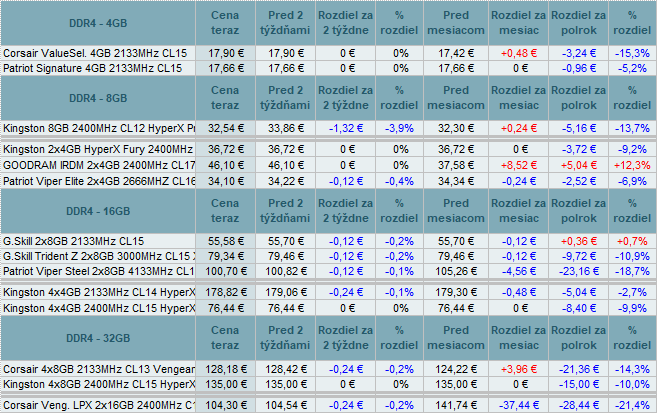Click Corsair Veng. LPX 2x16GB 2400MHz name
657x413 pixels.
(99, 405)
